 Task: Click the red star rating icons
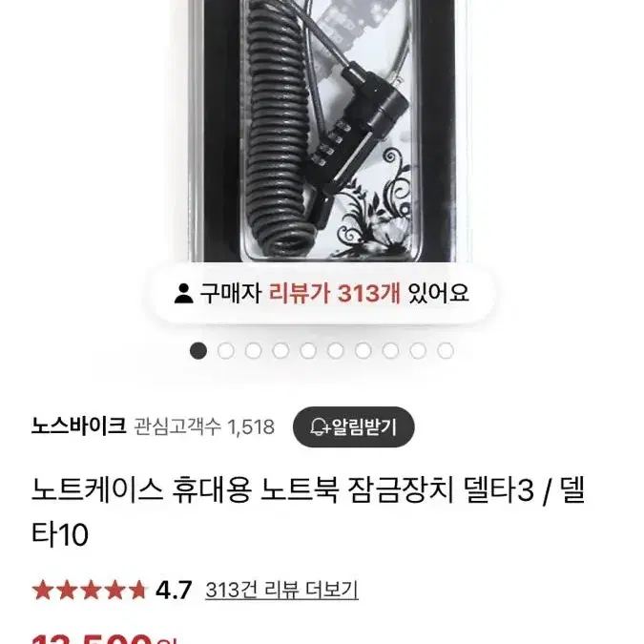coord(90,590)
